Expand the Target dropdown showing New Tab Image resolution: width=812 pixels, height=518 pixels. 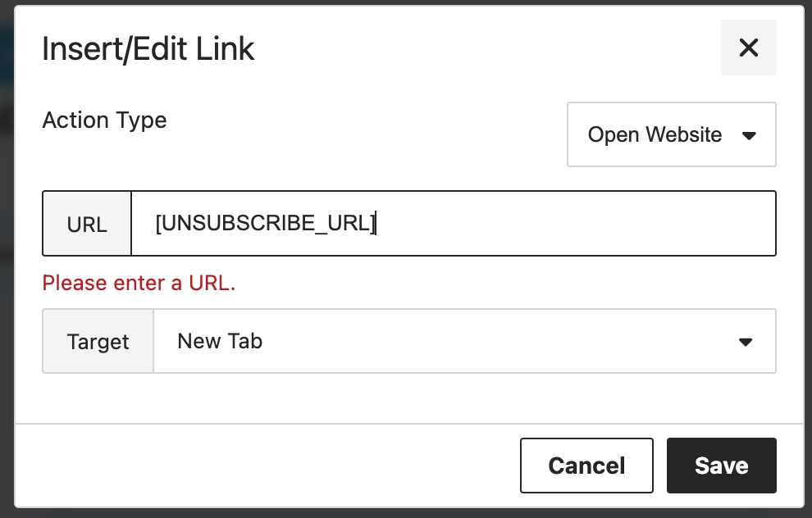pyautogui.click(x=463, y=341)
